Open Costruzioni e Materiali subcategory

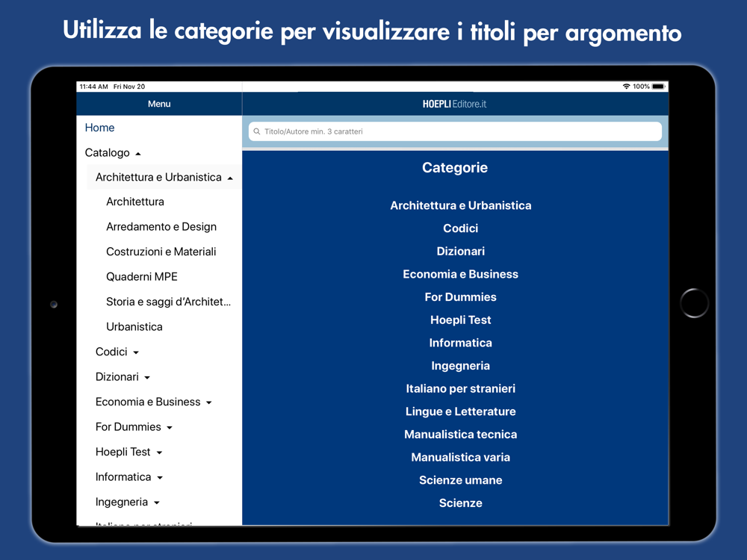(161, 252)
